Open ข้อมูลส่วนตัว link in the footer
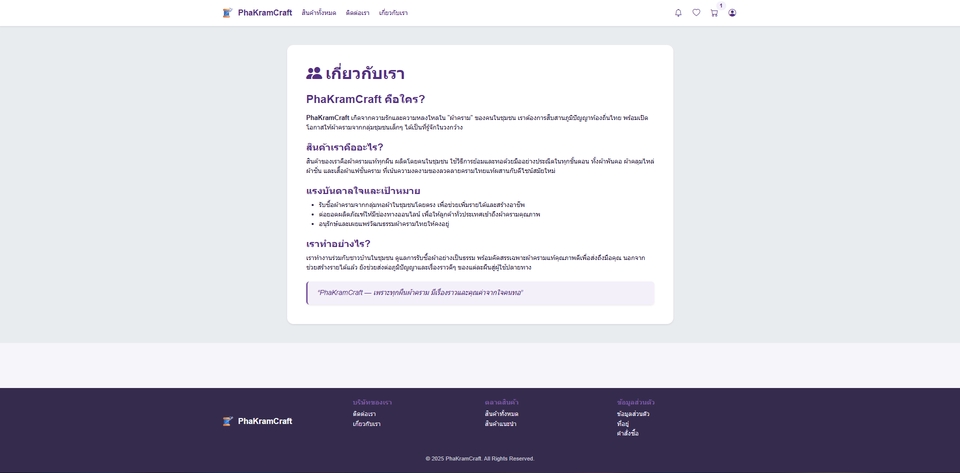 pyautogui.click(x=633, y=414)
